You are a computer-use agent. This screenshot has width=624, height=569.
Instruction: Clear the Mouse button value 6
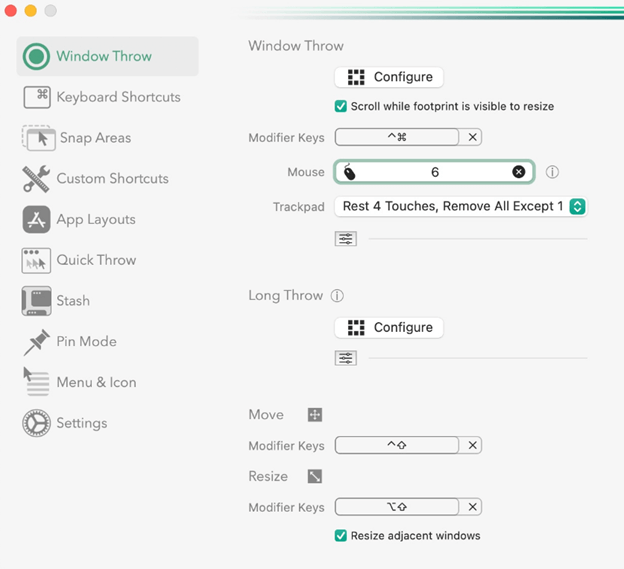point(518,172)
